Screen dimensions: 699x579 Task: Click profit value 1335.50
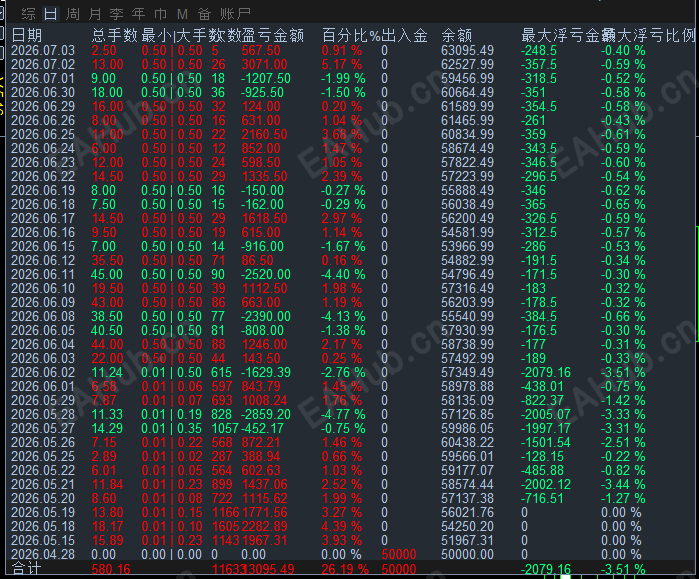(x=264, y=177)
